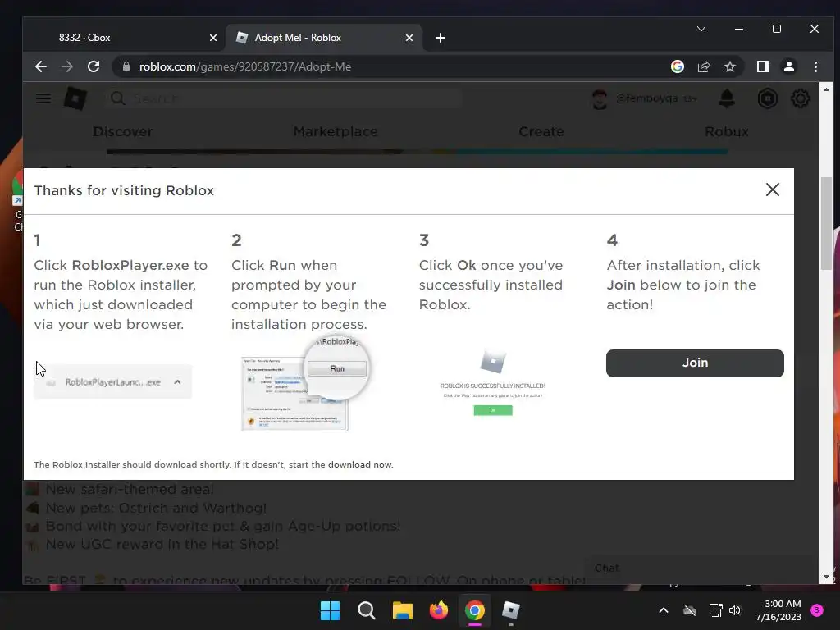Open the Chrome profile menu
Viewport: 840px width, 630px height.
(788, 66)
